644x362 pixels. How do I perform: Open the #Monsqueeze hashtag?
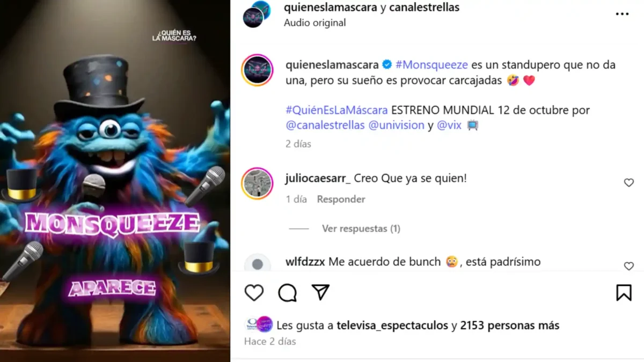point(432,65)
